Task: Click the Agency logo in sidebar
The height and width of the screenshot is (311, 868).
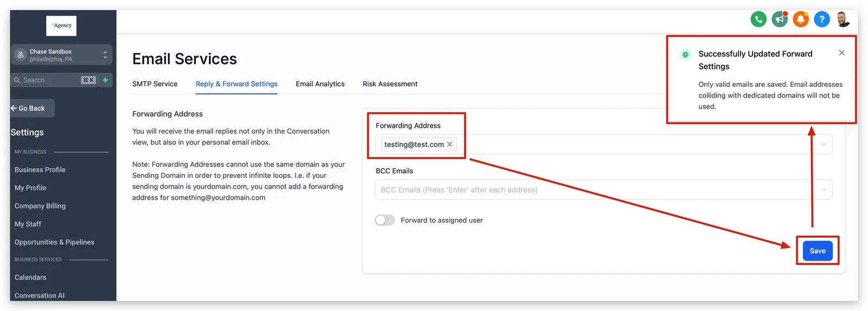Action: [x=61, y=26]
